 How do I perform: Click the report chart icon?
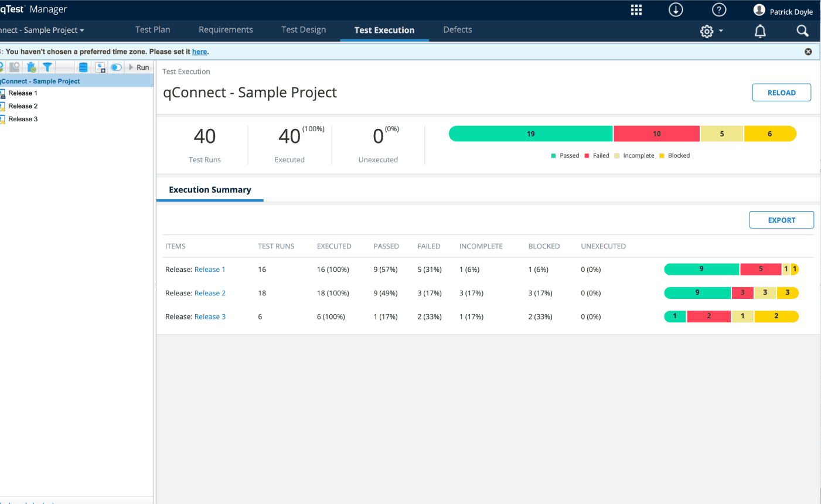(x=100, y=67)
